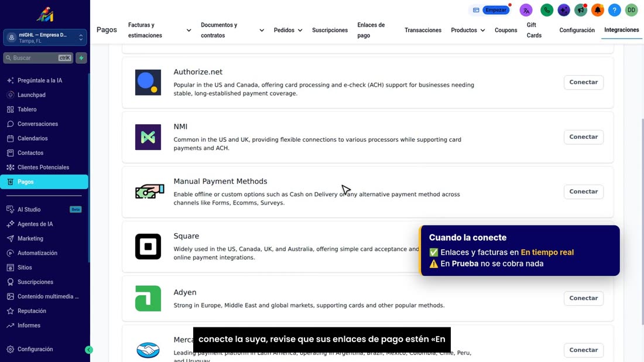Image resolution: width=644 pixels, height=362 pixels.
Task: Switch to the Integraciones tab
Action: [x=621, y=30]
